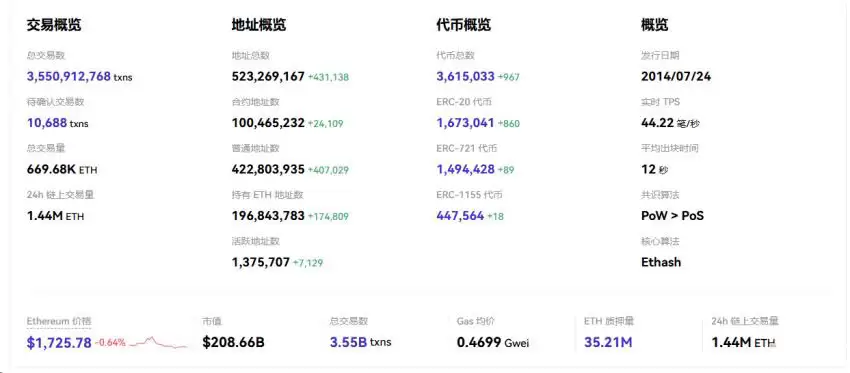Click bottom bar 1.44M ETH value
This screenshot has width=850, height=373.
(x=744, y=342)
